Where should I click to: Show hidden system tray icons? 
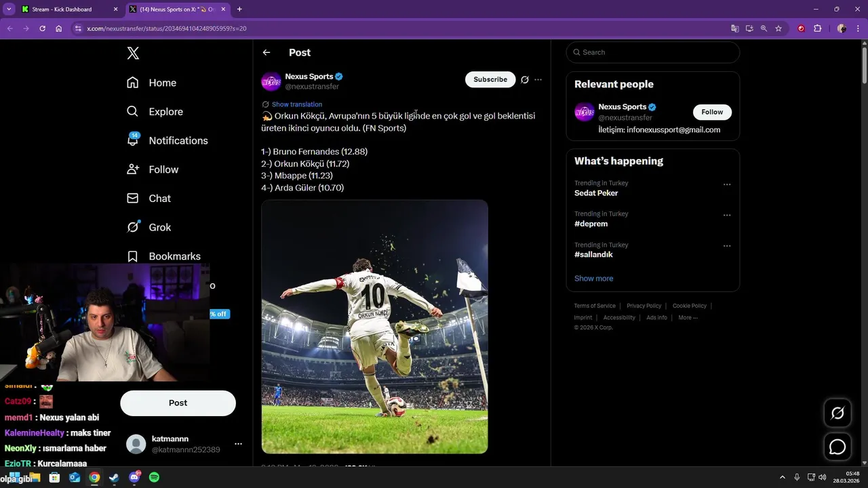pos(782,477)
